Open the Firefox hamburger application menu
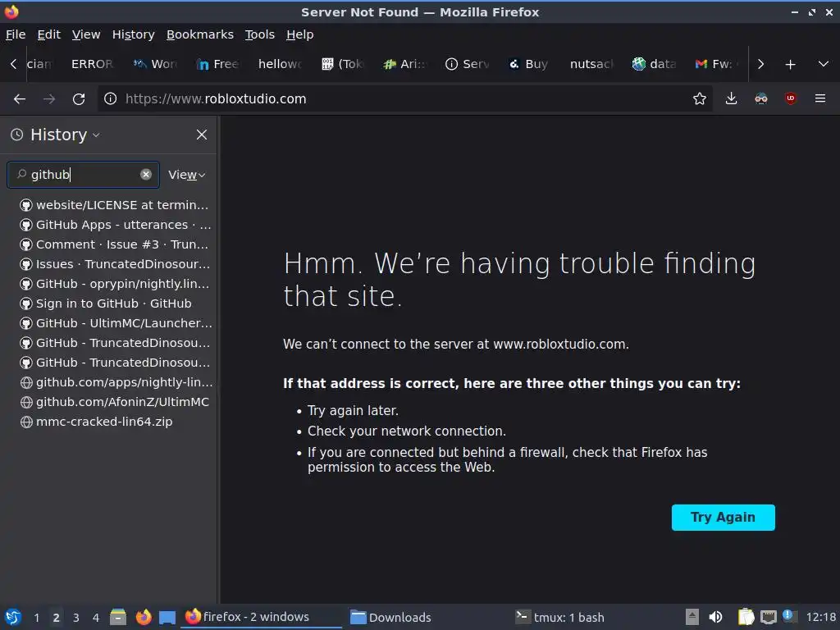Viewport: 840px width, 630px height. click(x=819, y=98)
